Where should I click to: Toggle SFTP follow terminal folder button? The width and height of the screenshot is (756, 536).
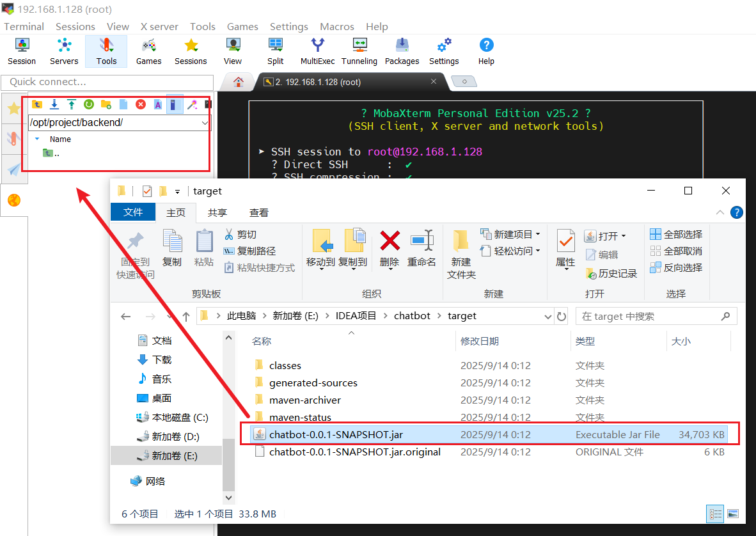tap(175, 104)
